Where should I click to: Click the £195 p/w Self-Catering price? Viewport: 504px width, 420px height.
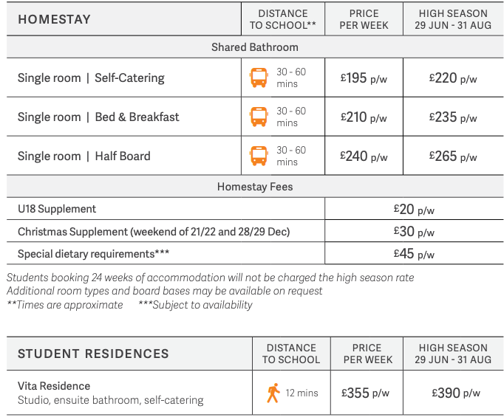[x=364, y=78]
